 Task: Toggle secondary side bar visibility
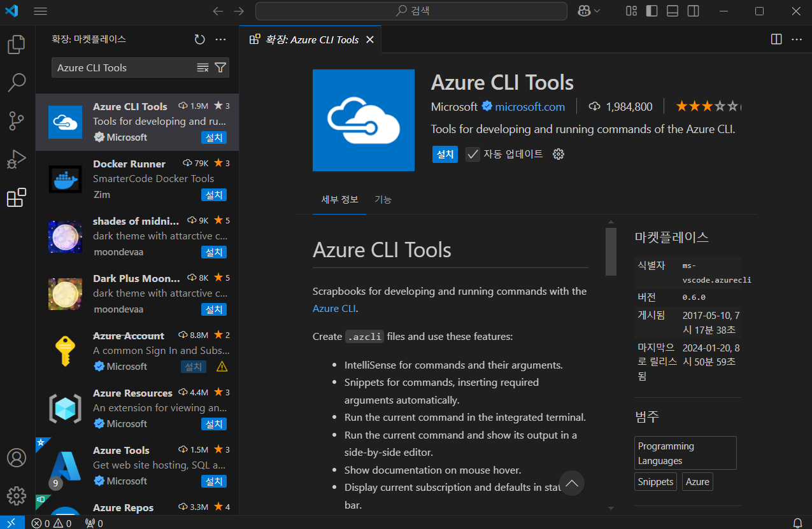[693, 11]
